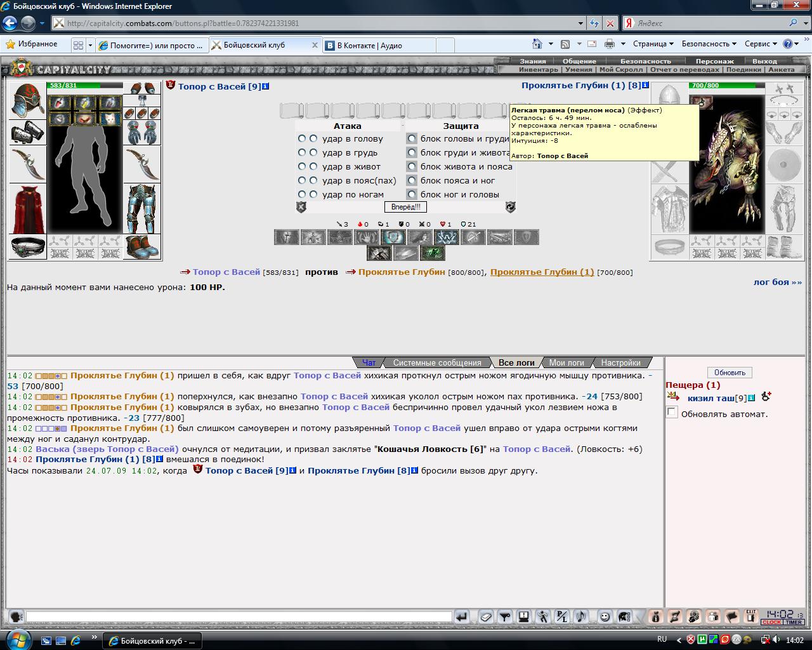The image size is (812, 650).
Task: Expand the address bar history dropdown
Action: tap(581, 23)
